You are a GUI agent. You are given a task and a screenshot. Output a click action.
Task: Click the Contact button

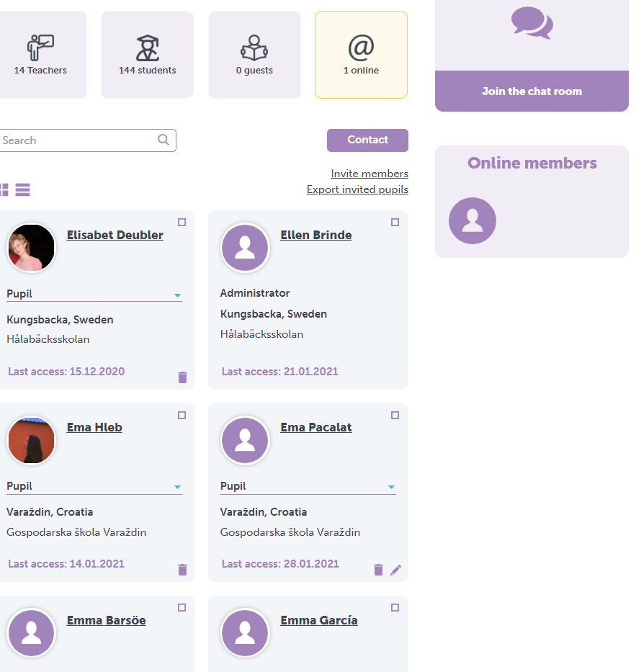[x=367, y=140]
